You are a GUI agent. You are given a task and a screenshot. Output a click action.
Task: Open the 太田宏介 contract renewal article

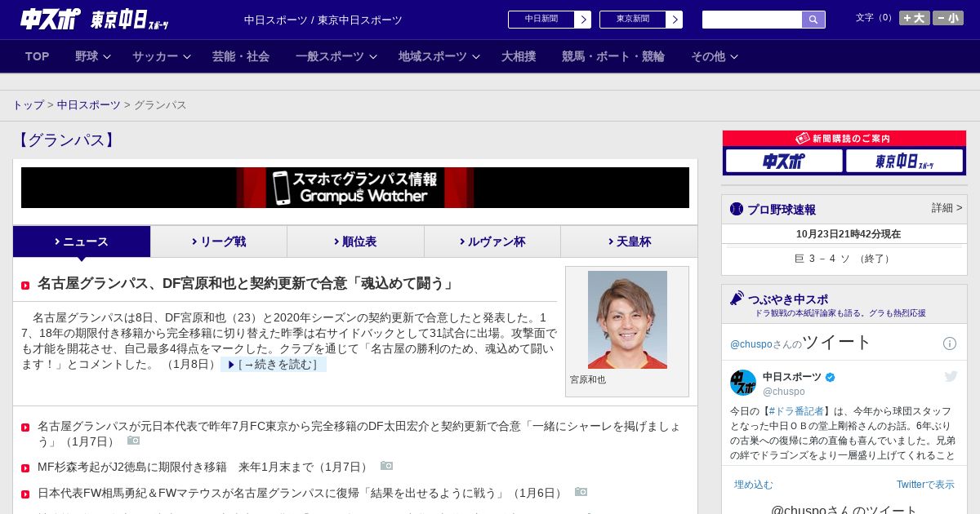(359, 433)
